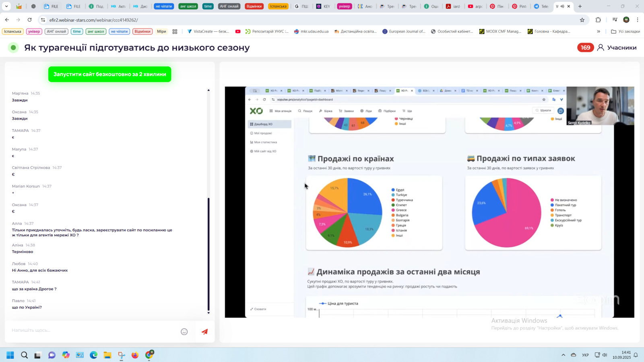Screen dimensions: 644x362
Task: Click Аліна's message 'Терміново'
Action: tap(23, 252)
